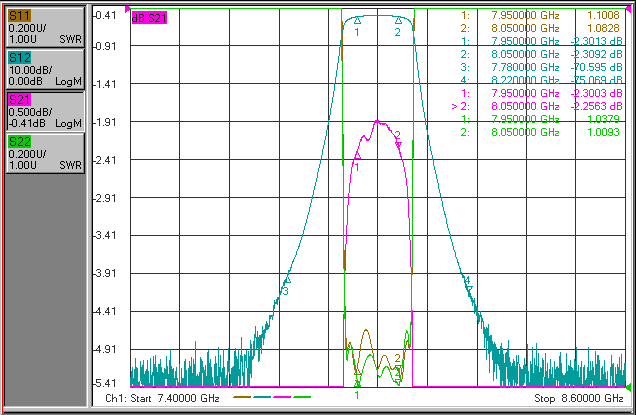Click magenta S21 marker 1 triangle

click(x=357, y=156)
